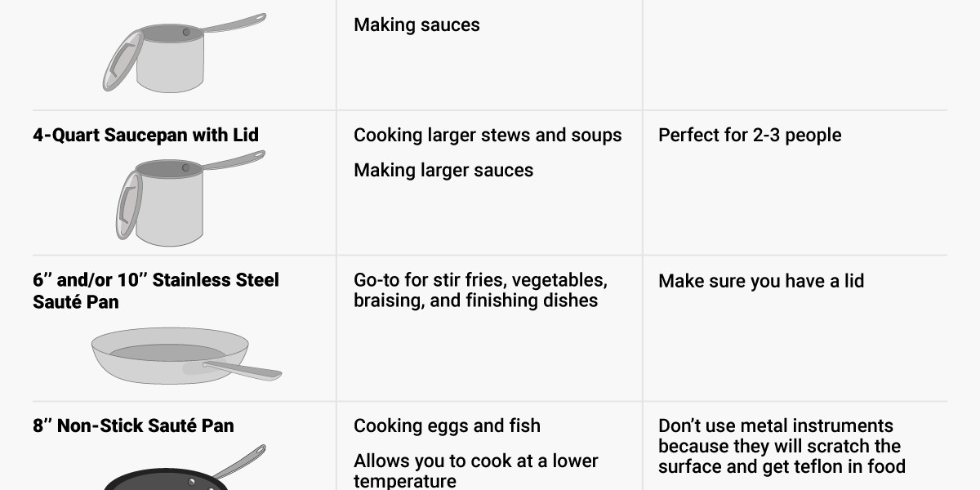Click the lid leaning on the top saucepan
The image size is (980, 490).
click(x=122, y=61)
